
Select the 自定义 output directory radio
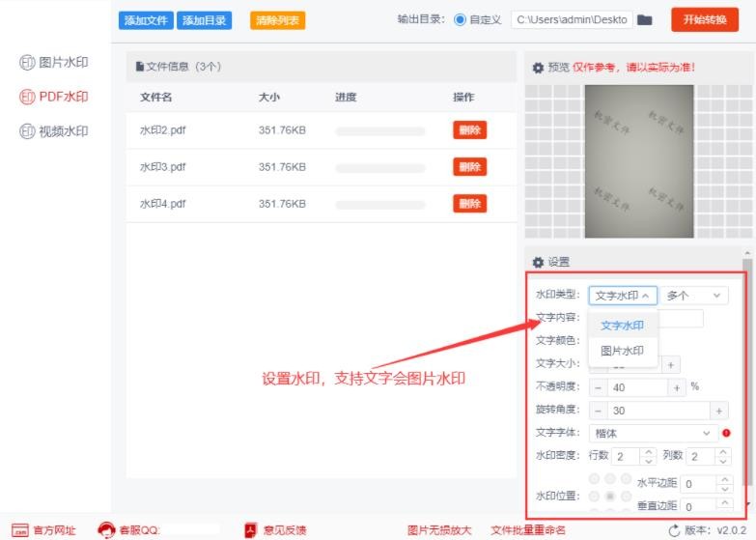pos(460,19)
